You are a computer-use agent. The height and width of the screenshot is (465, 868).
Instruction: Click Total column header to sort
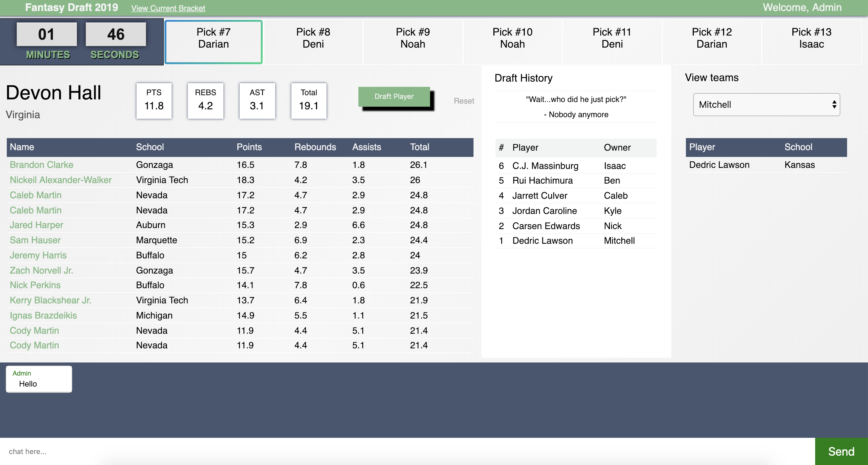419,148
